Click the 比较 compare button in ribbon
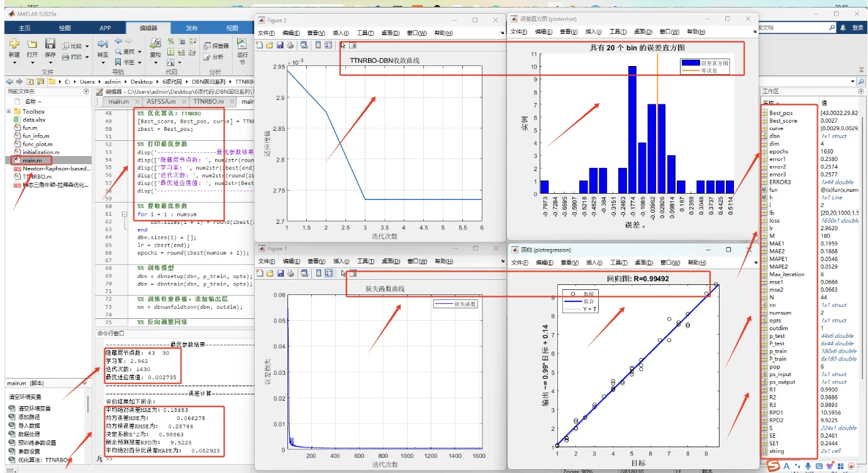The image size is (868, 473). [72, 46]
